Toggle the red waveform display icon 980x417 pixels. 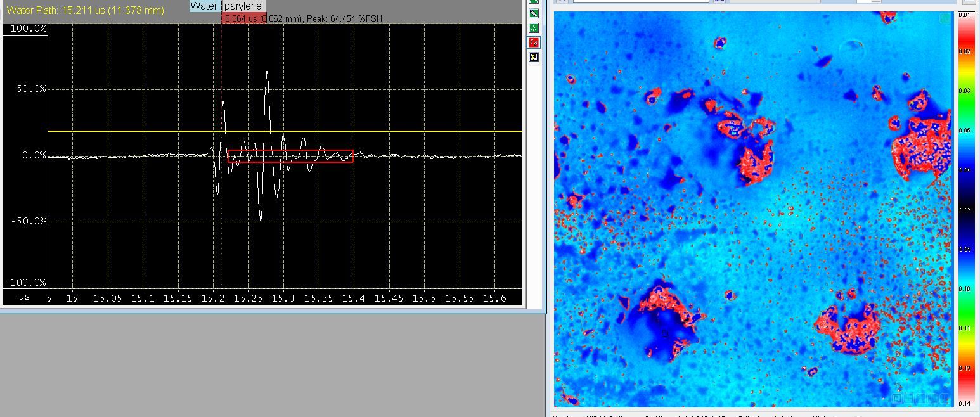(x=534, y=42)
